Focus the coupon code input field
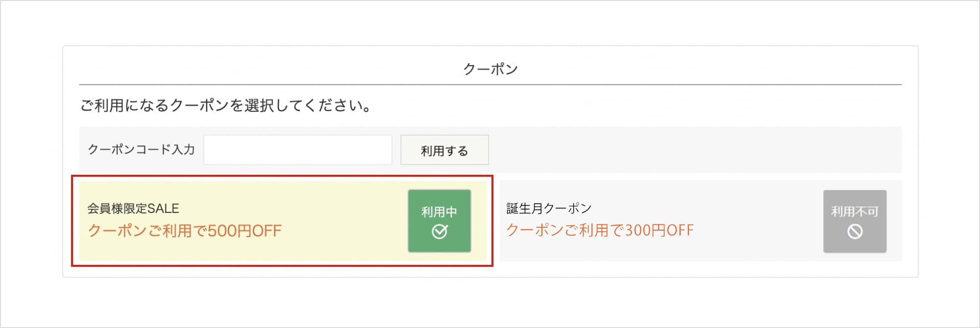The image size is (980, 328). tap(297, 150)
